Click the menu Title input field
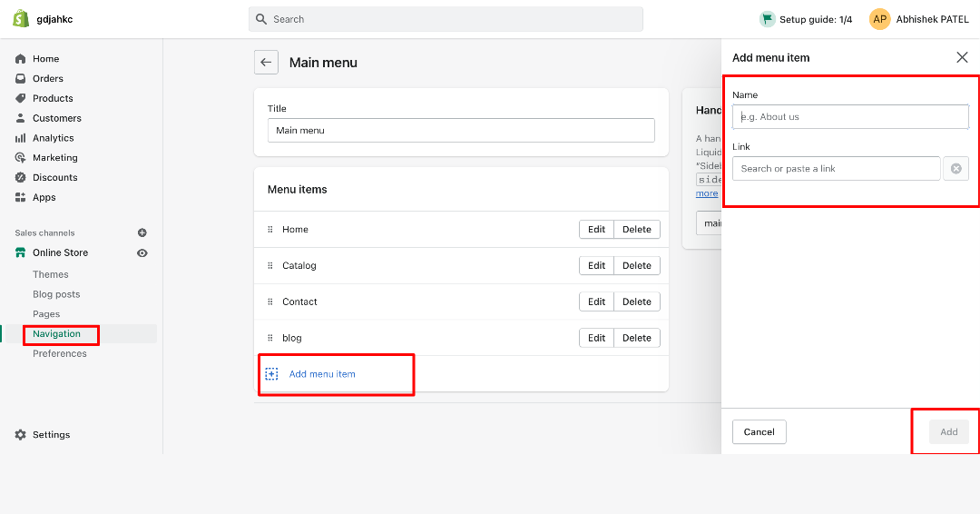The width and height of the screenshot is (980, 514). 461,131
